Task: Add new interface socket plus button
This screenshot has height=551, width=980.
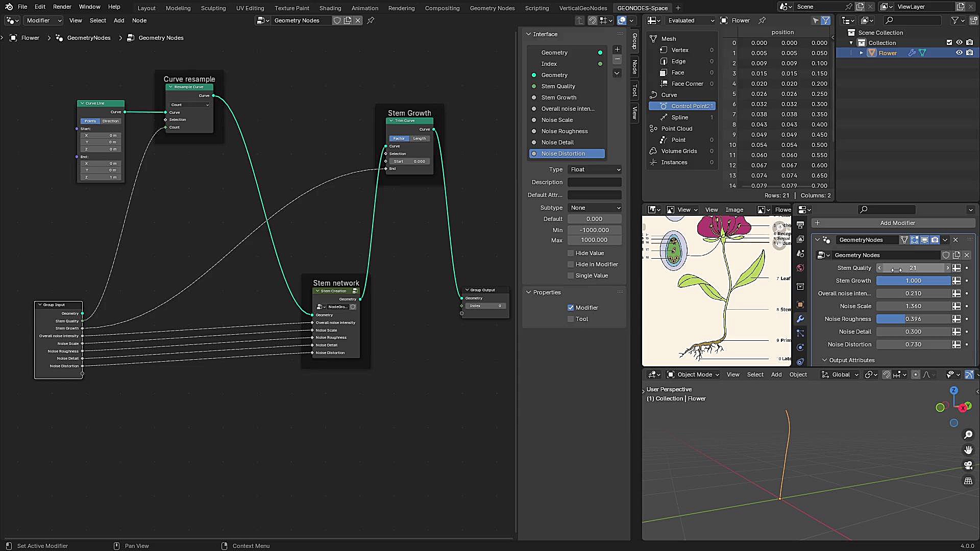Action: (x=617, y=49)
